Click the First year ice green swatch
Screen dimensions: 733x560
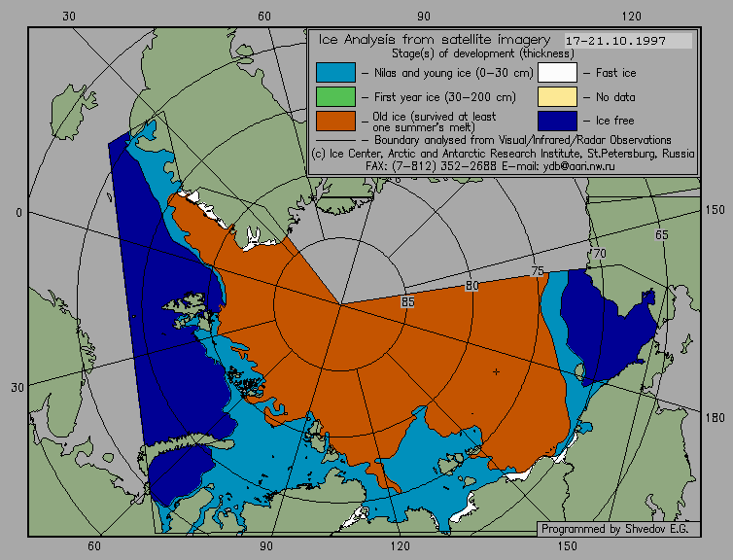(335, 97)
